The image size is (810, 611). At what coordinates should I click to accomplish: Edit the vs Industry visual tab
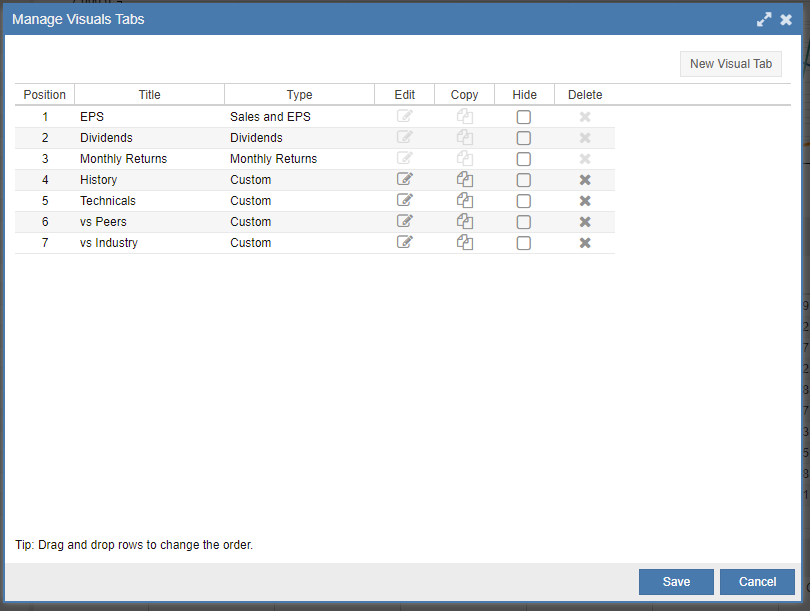click(404, 242)
